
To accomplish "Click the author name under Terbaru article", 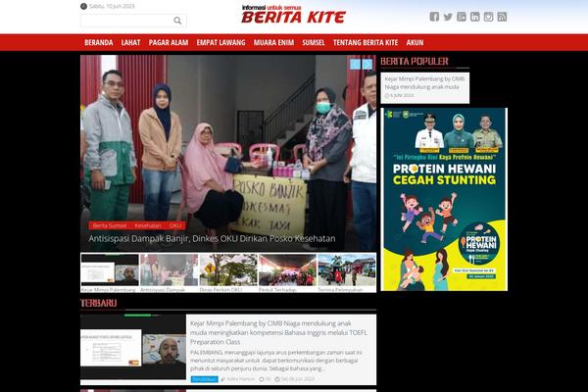I will coord(240,379).
